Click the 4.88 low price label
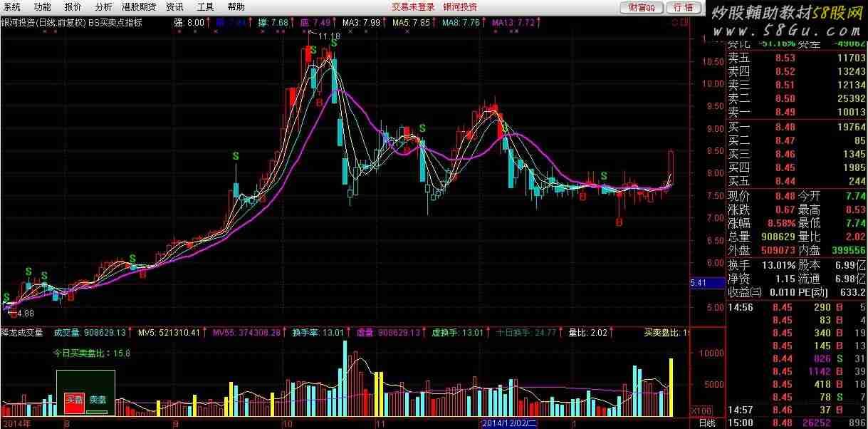868x429 pixels. pos(26,313)
